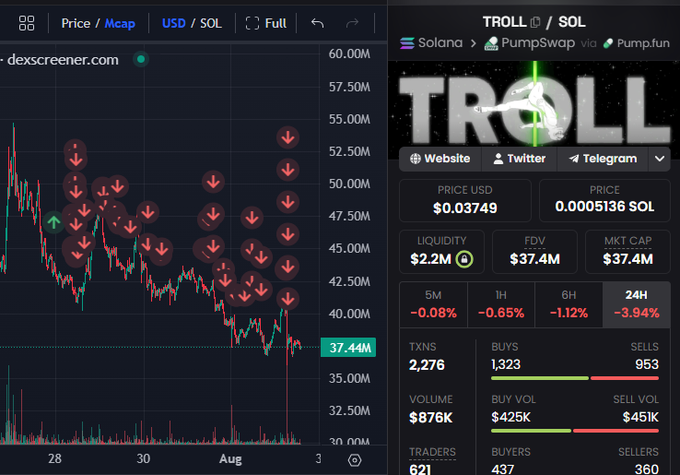680x475 pixels.
Task: Copy TROLL token address icon
Action: [x=536, y=22]
